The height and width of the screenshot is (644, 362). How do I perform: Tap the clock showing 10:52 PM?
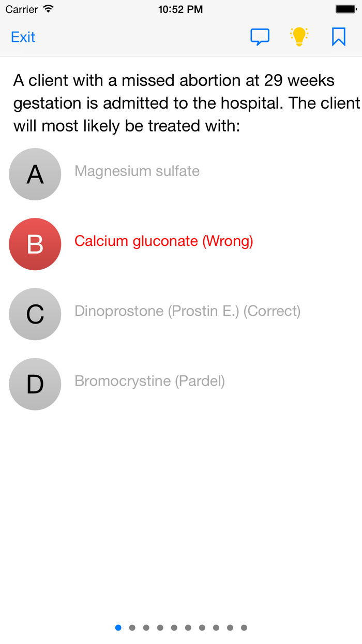(x=180, y=8)
